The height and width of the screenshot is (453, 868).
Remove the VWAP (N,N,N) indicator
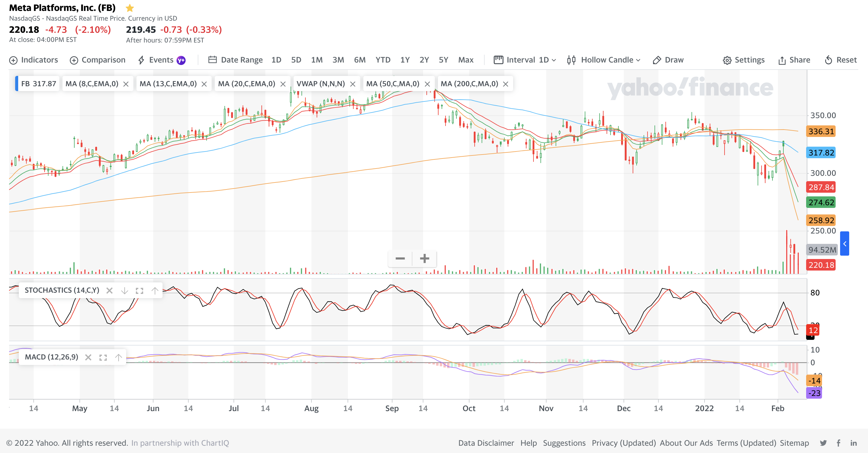click(353, 84)
